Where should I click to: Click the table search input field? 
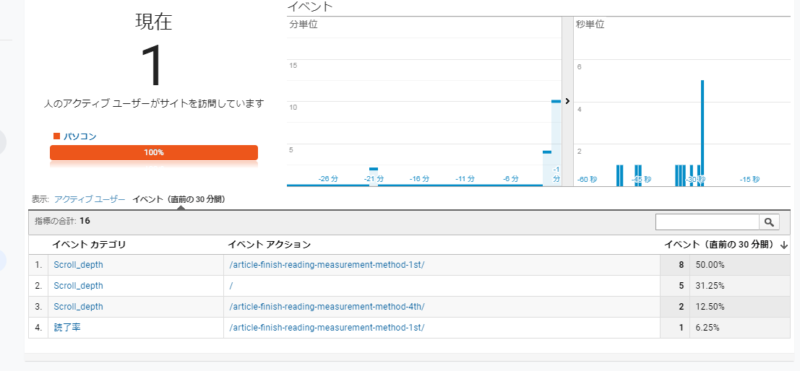708,222
